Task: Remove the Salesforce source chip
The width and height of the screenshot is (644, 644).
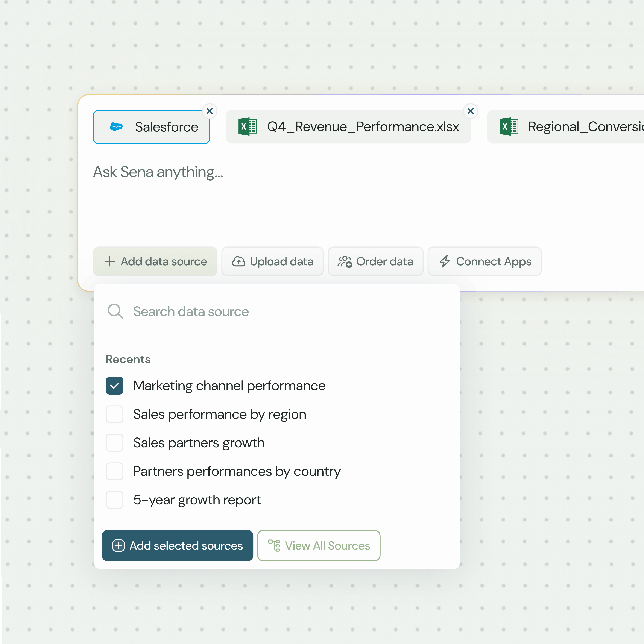Action: 209,111
